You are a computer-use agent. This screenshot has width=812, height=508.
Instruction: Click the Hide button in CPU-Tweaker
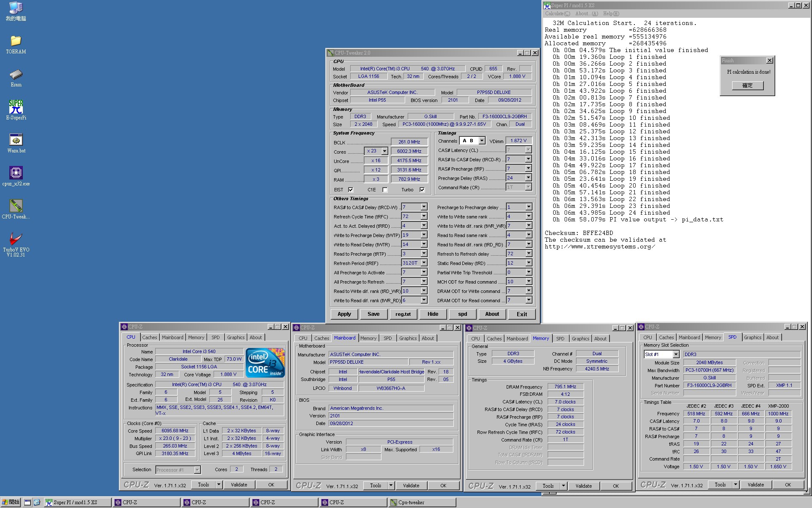click(433, 314)
